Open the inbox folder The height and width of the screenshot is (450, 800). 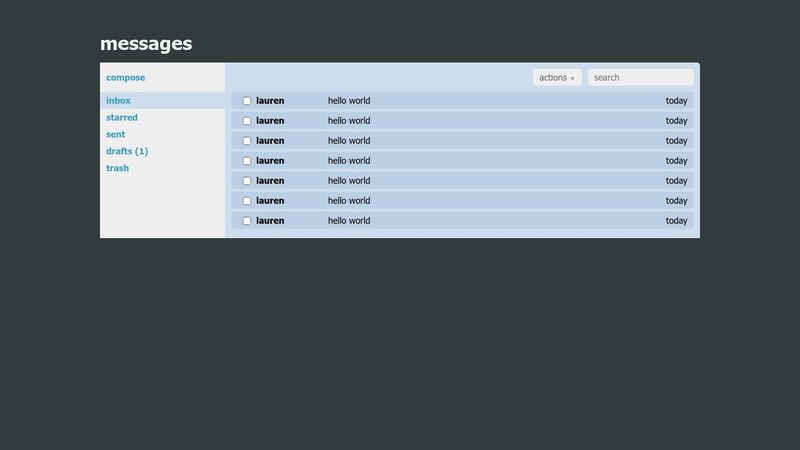tap(118, 101)
